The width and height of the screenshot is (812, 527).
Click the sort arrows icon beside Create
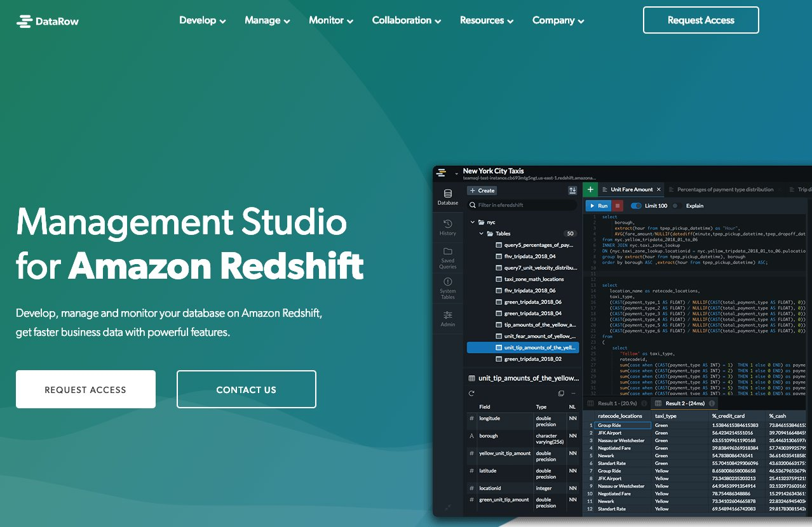pyautogui.click(x=572, y=190)
